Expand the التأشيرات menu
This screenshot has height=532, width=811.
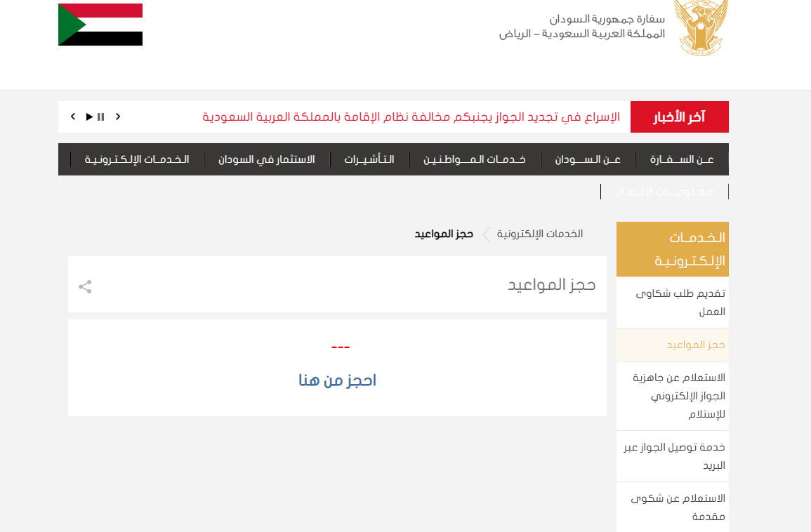[x=369, y=159]
